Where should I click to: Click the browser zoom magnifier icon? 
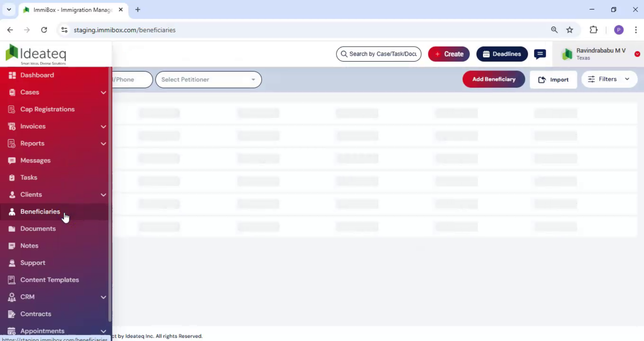tap(554, 30)
